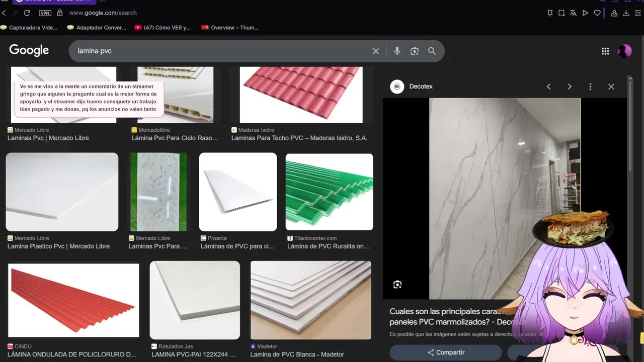Take a snapshot with capture icon
Viewport: 644px width, 362px height.
[561, 13]
